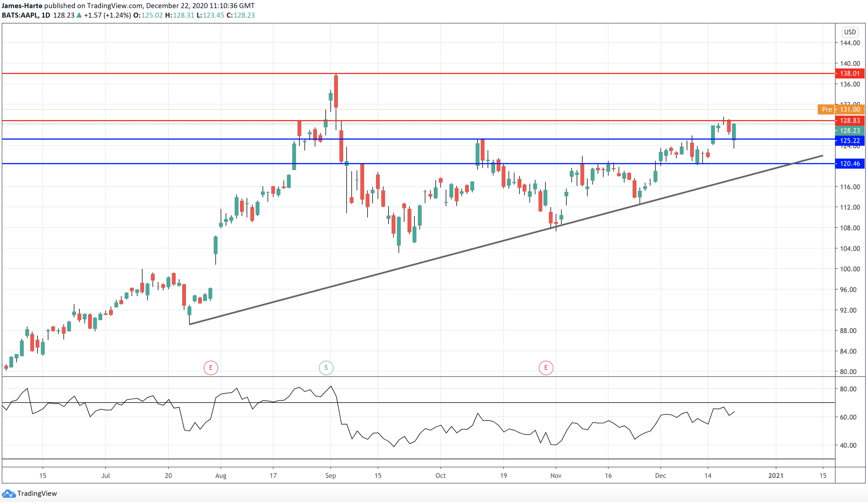Click the BATS:AAPL symbol text
Image resolution: width=868 pixels, height=502 pixels.
click(x=20, y=15)
